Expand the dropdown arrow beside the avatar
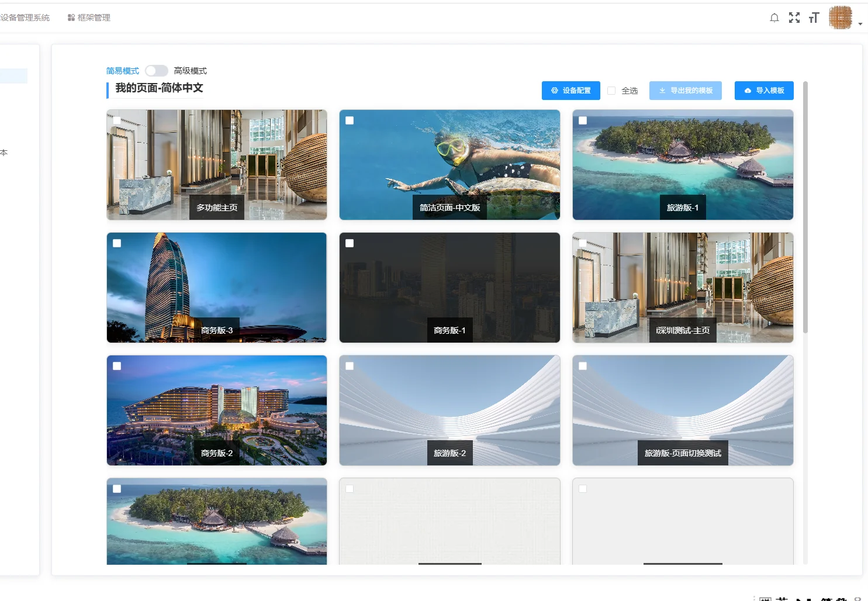 tap(860, 24)
